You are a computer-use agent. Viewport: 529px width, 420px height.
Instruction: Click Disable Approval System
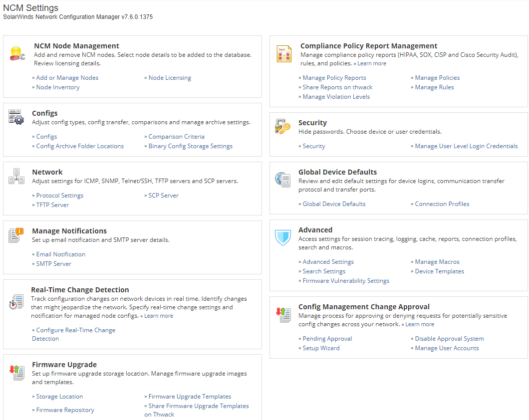tap(449, 339)
